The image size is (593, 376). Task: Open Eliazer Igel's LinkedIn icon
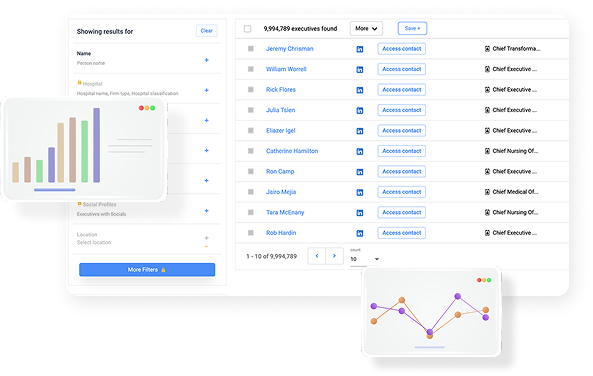pos(360,131)
